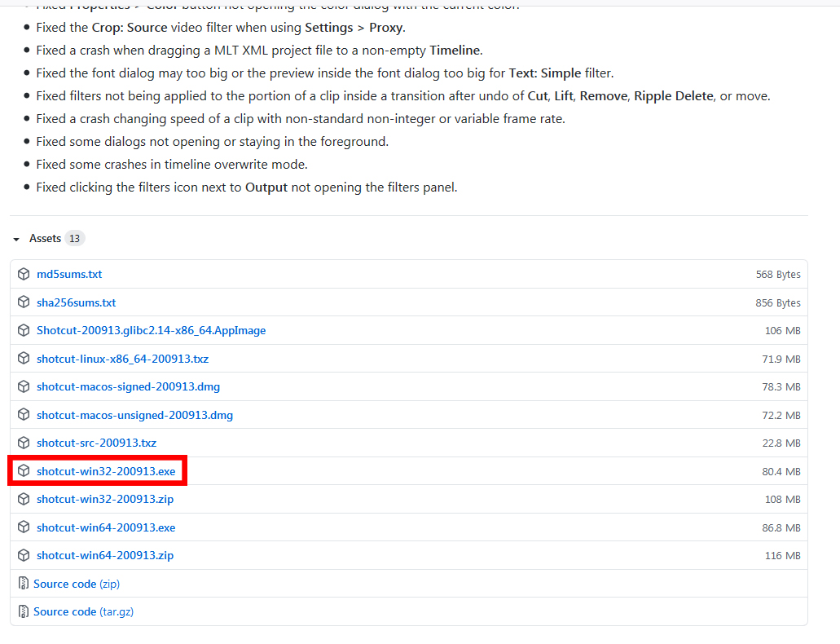Click the Assets heading label
Image resolution: width=840 pixels, height=644 pixels.
tap(45, 238)
